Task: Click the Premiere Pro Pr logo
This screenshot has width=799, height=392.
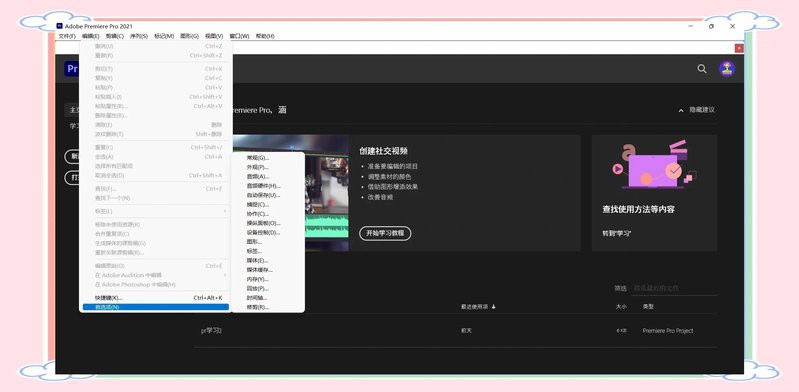Action: [72, 69]
